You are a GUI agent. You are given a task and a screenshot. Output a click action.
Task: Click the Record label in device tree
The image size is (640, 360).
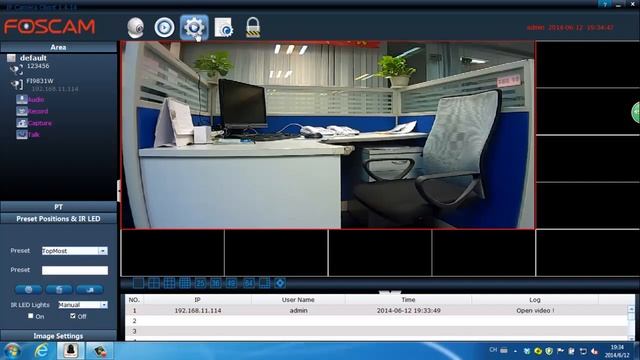38,111
